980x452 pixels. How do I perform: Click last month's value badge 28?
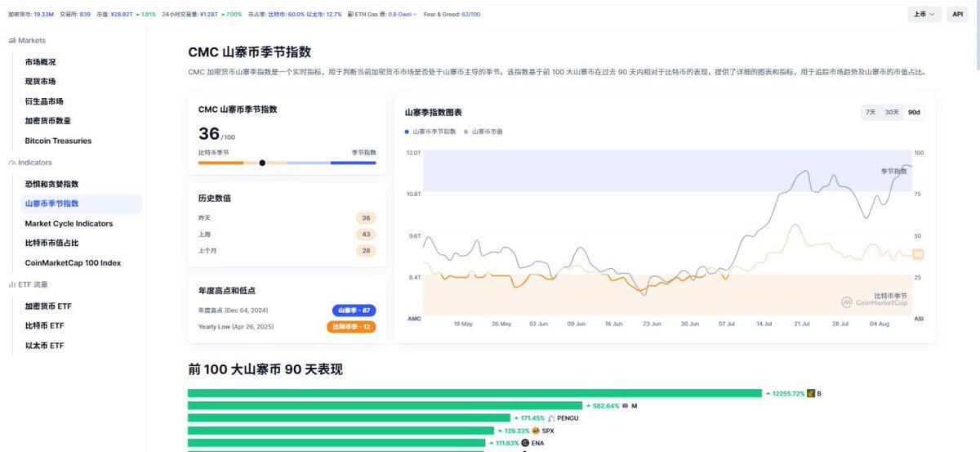click(366, 250)
